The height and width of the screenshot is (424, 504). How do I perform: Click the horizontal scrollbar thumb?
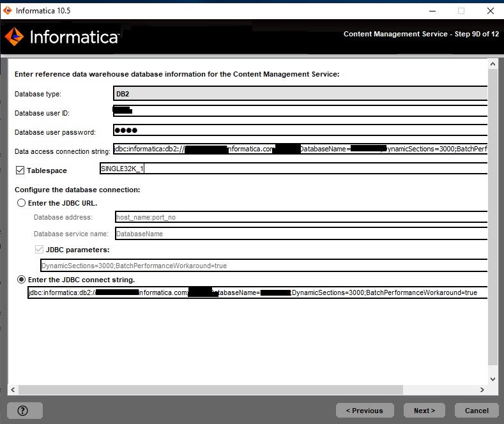click(211, 390)
